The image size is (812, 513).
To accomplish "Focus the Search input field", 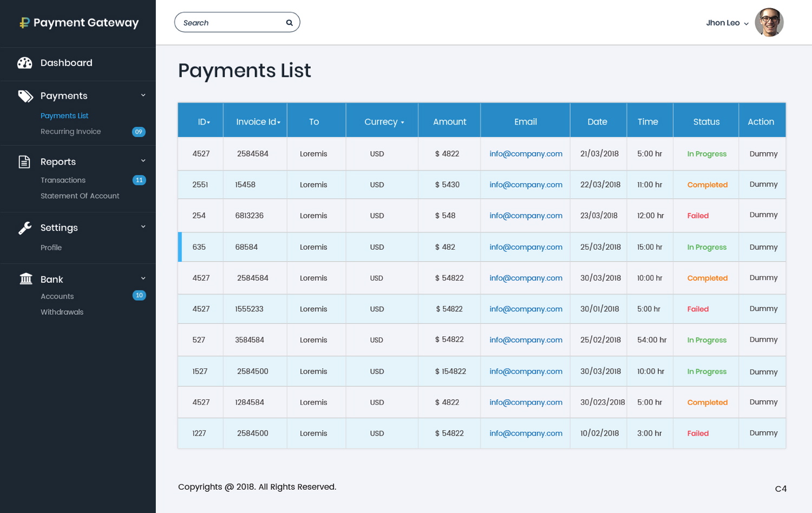I will tap(230, 23).
